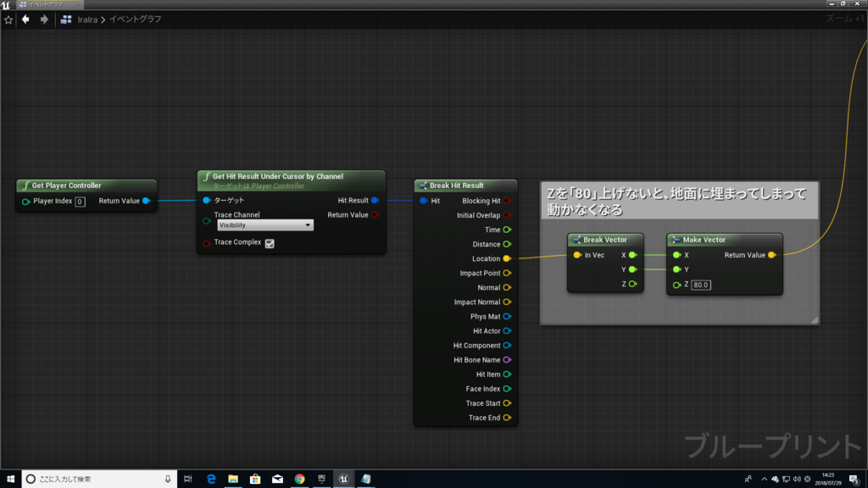Go back with the left arrow
868x488 pixels.
tap(25, 19)
